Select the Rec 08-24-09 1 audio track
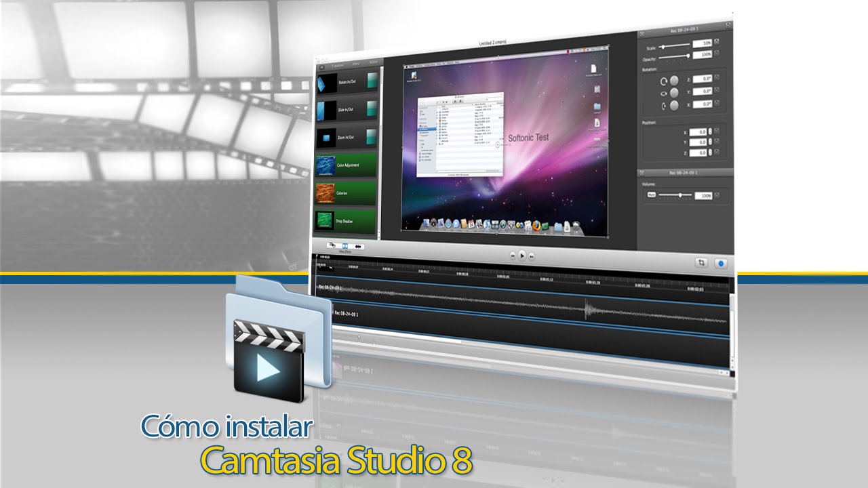Image resolution: width=868 pixels, height=488 pixels. 522,314
